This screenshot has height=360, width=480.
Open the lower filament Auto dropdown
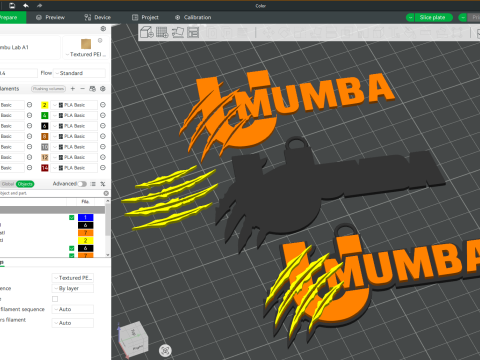point(73,323)
